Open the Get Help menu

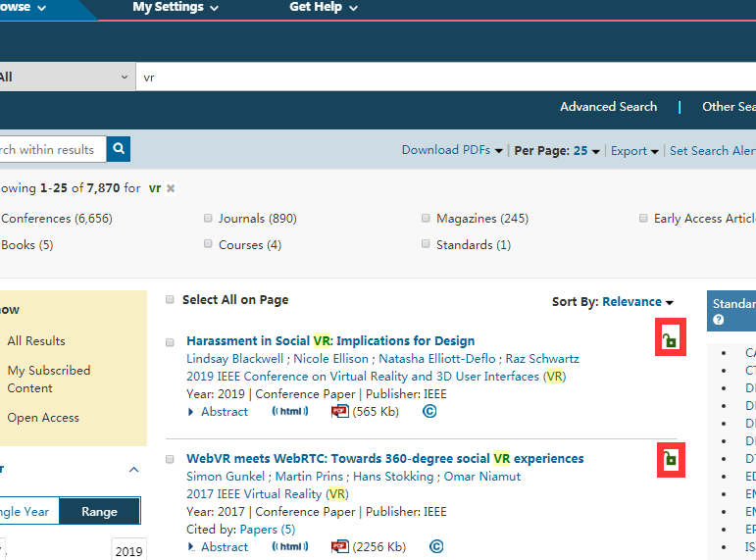(323, 8)
